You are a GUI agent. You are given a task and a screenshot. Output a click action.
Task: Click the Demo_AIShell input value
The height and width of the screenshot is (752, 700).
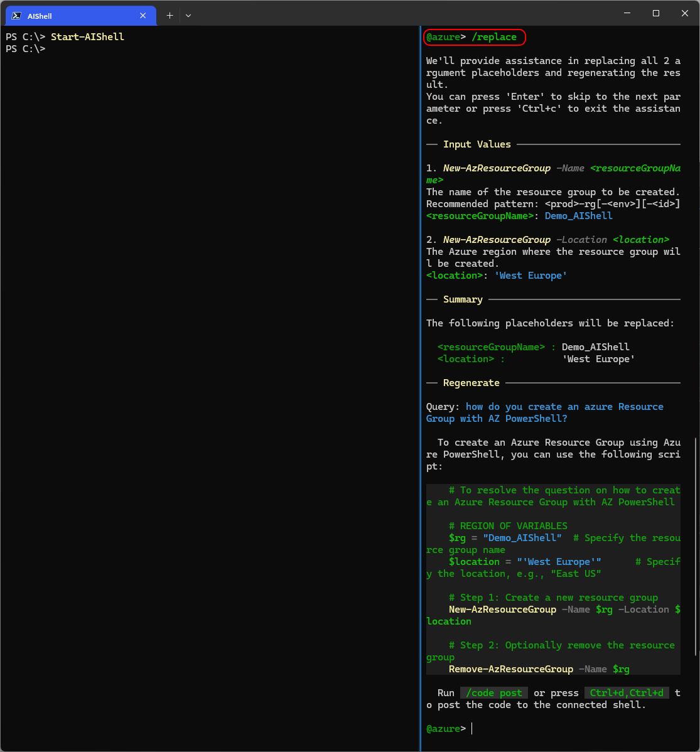coord(579,216)
